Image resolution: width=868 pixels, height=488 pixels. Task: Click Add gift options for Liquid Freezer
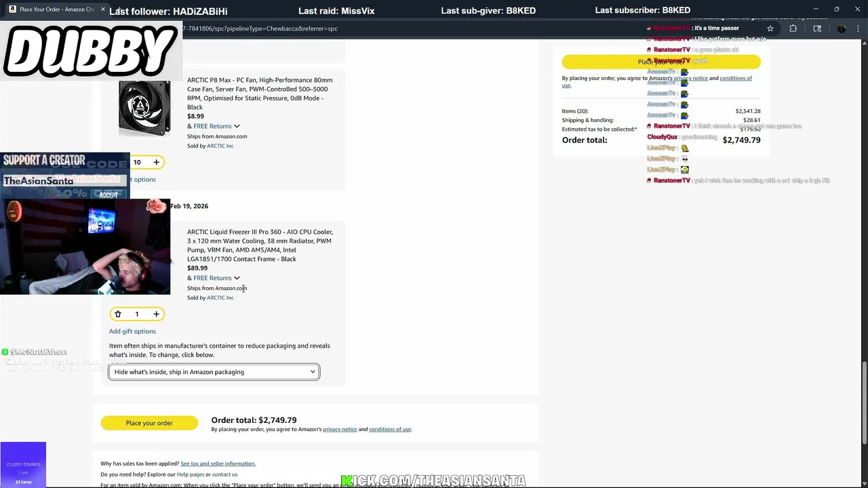[x=132, y=331]
